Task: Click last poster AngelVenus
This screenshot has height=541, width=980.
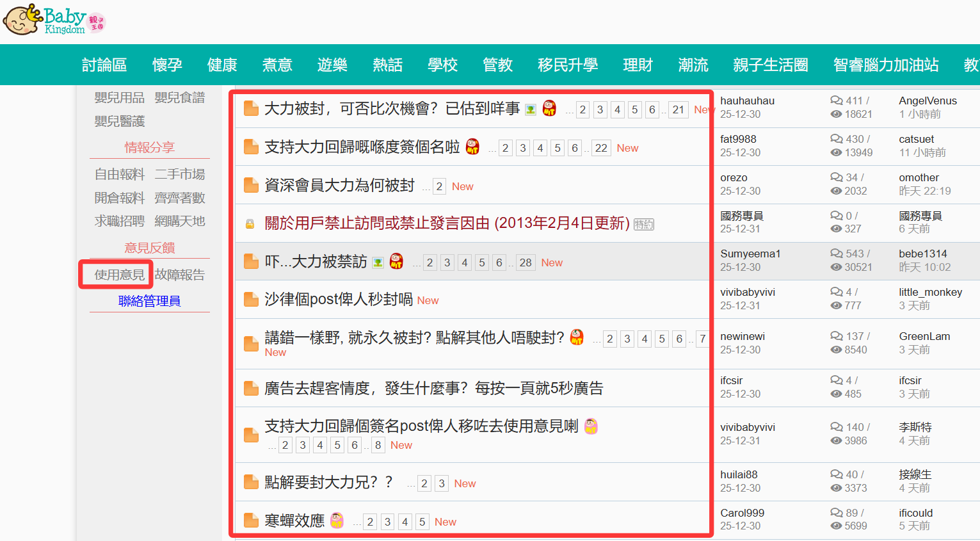Action: click(x=928, y=101)
